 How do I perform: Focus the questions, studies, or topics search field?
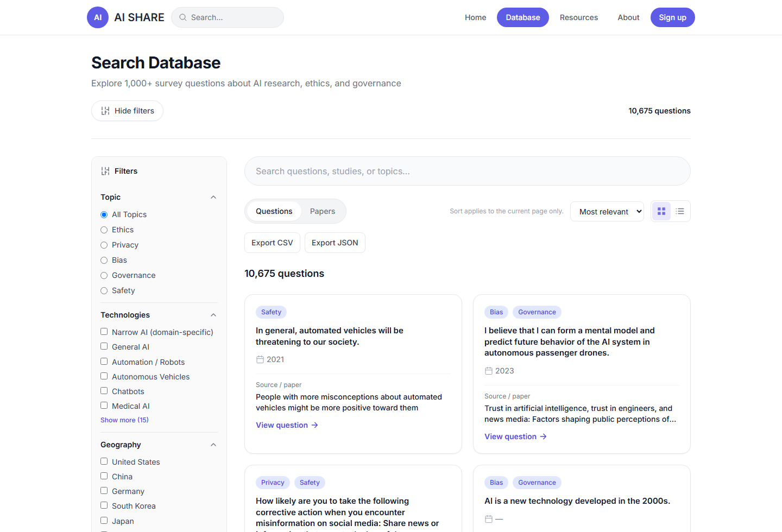(x=468, y=171)
